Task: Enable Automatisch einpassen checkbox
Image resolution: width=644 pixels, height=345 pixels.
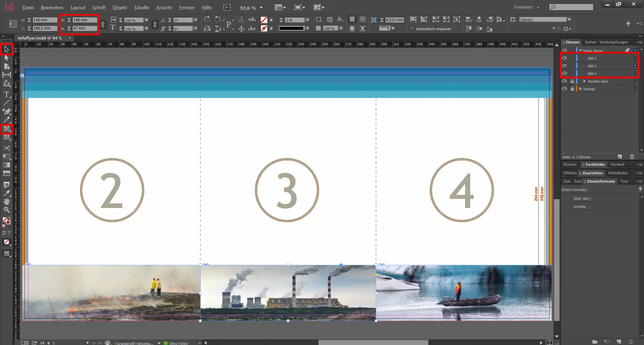Action: point(412,29)
